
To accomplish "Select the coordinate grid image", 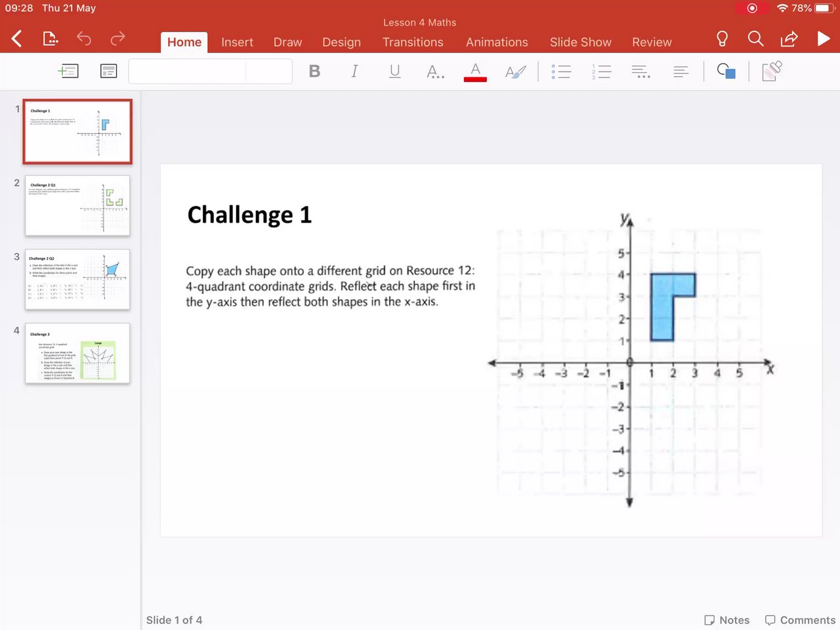I will (x=630, y=360).
